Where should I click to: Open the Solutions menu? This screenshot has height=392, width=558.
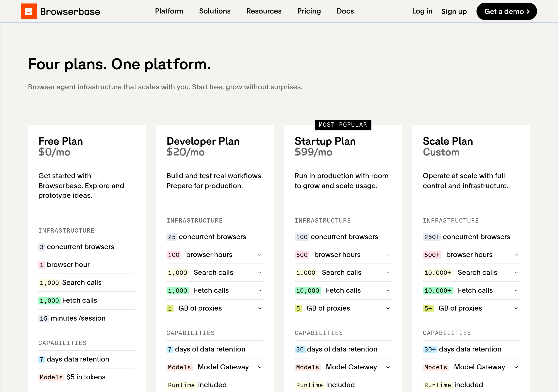click(x=215, y=11)
